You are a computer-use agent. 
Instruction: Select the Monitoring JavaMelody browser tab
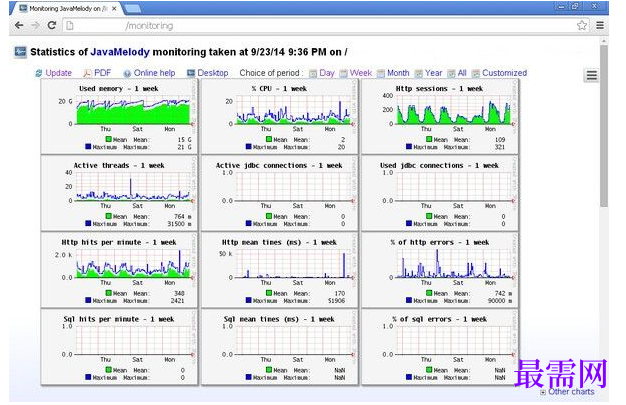[64, 8]
